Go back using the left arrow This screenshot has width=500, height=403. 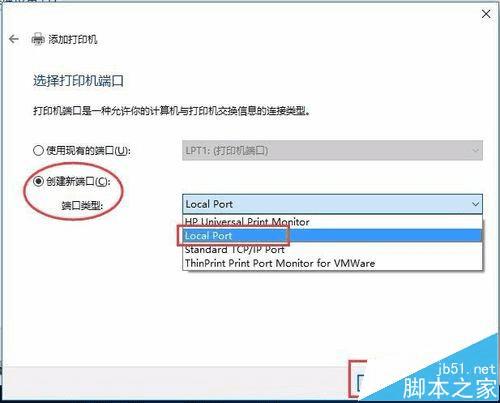click(14, 39)
